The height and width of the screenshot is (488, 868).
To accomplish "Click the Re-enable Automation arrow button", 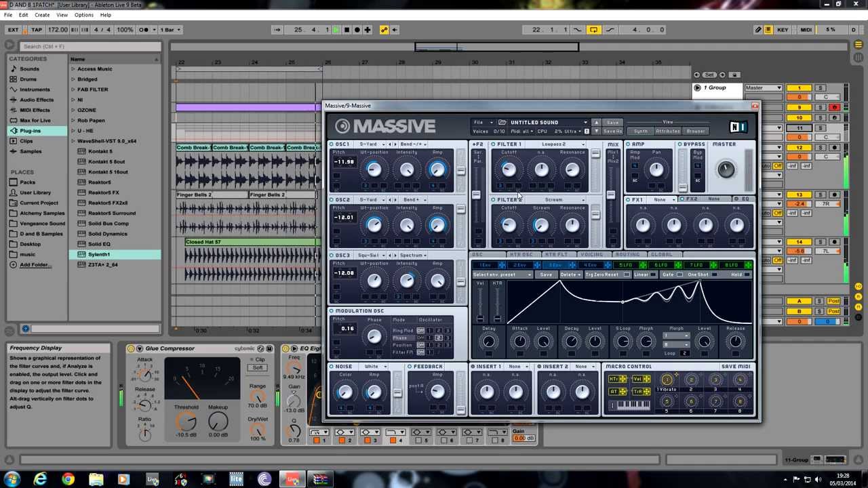I will (395, 30).
